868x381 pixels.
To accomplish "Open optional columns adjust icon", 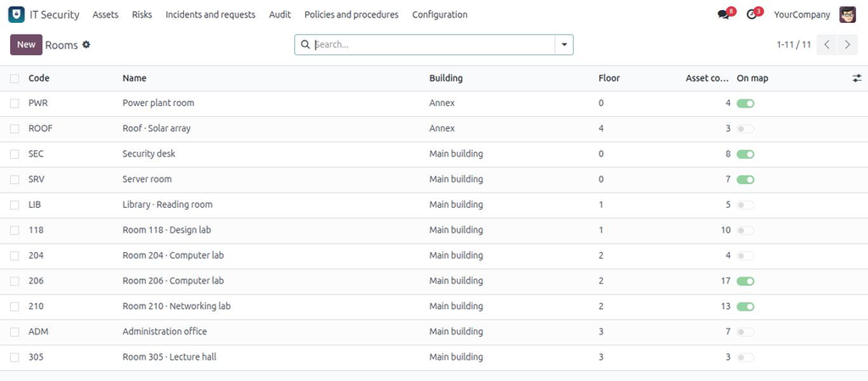I will (x=857, y=79).
